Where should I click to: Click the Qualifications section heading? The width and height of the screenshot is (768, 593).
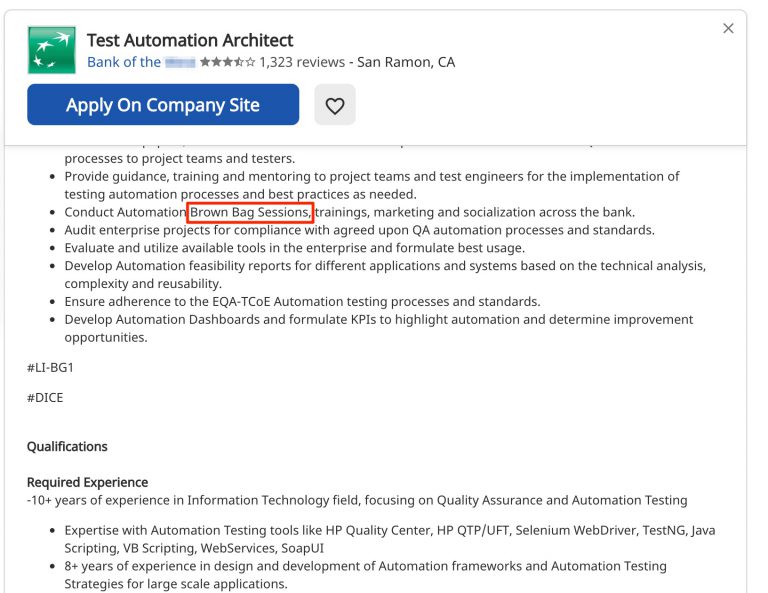click(67, 446)
